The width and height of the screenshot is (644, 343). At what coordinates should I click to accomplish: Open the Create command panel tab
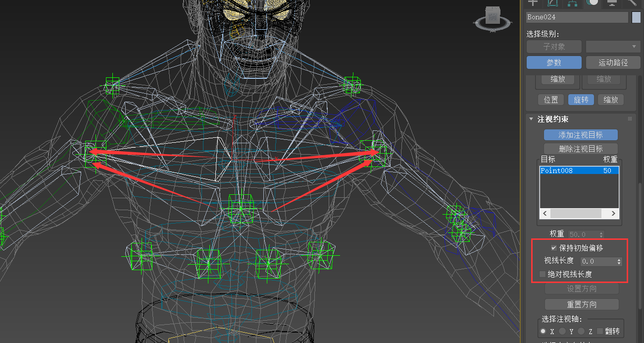tap(533, 2)
